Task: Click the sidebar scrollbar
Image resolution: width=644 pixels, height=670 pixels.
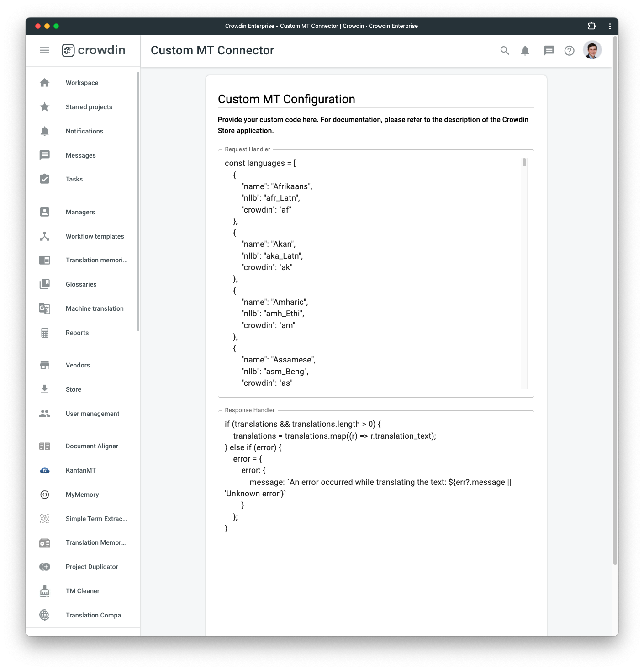Action: pyautogui.click(x=138, y=202)
